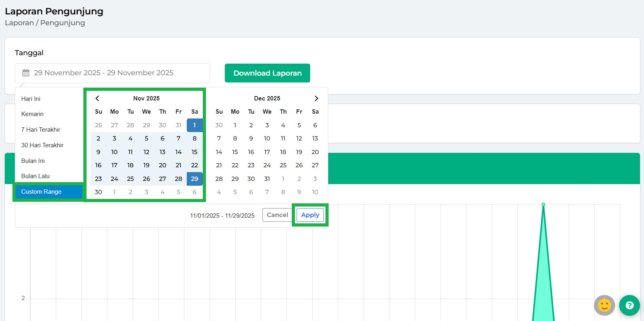This screenshot has width=644, height=321.
Task: Select Hari Ini preset range
Action: [31, 99]
